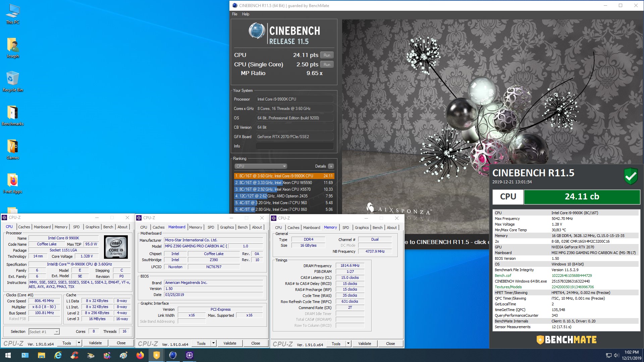This screenshot has width=644, height=362.
Task: Open the system info card taskbar icon
Action: tap(25, 355)
